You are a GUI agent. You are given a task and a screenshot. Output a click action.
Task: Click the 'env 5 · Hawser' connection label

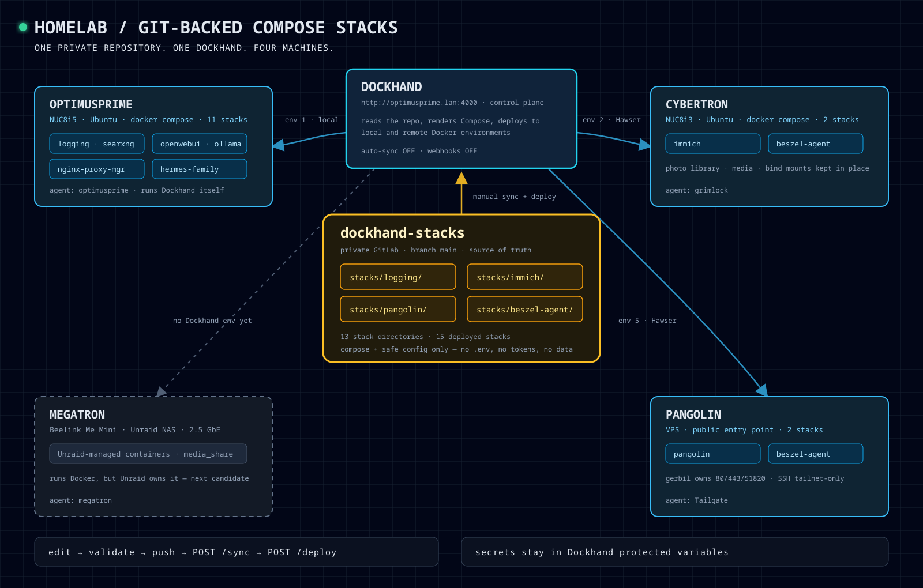coord(647,321)
